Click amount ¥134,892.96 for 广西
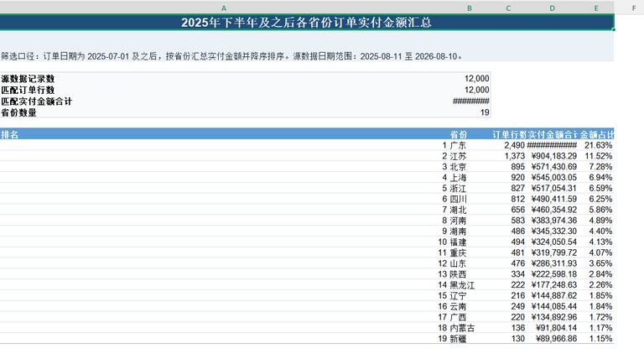The width and height of the screenshot is (644, 359). coord(552,317)
